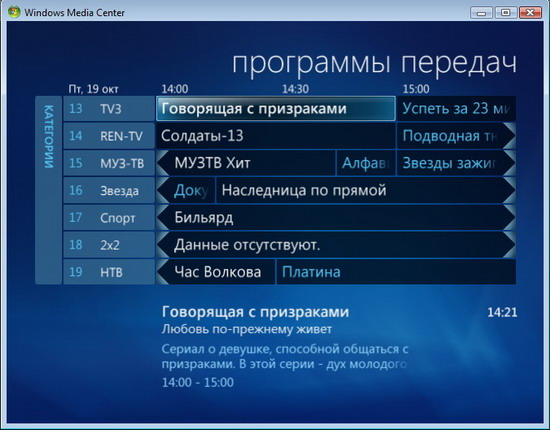
Task: Click right arrow on Звезда row
Action: coord(510,190)
